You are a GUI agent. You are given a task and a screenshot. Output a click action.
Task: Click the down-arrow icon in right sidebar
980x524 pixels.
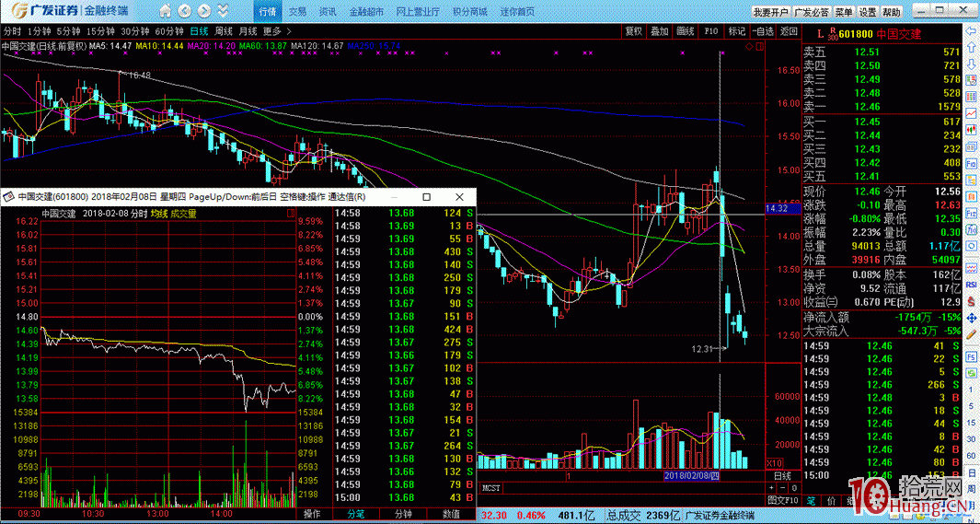973,64
